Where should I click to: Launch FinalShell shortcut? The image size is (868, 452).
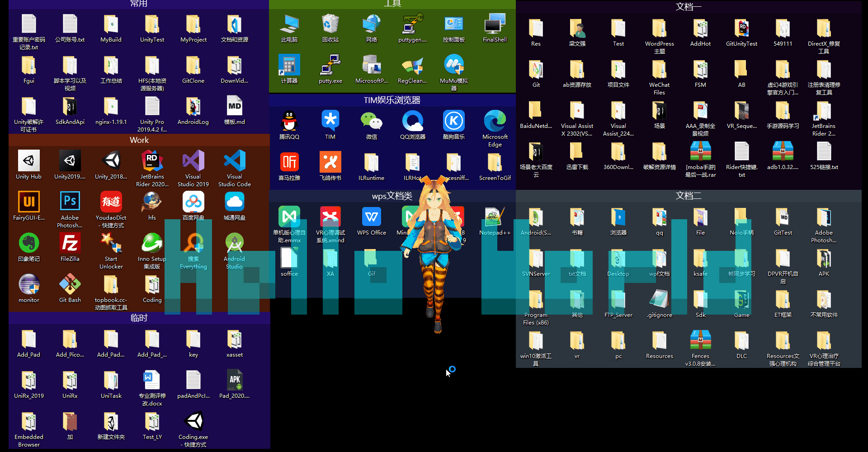(x=495, y=28)
